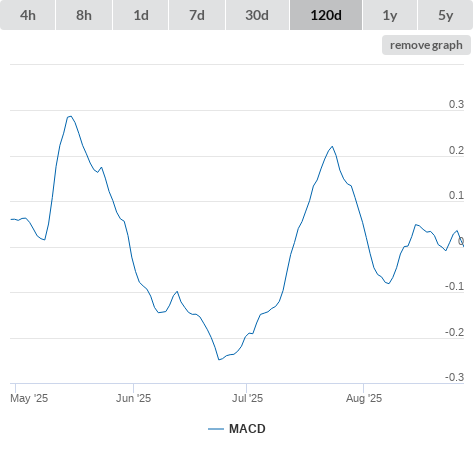Click the lowest MACD trough in late June
Viewport: 474px width, 455px height.
click(219, 360)
